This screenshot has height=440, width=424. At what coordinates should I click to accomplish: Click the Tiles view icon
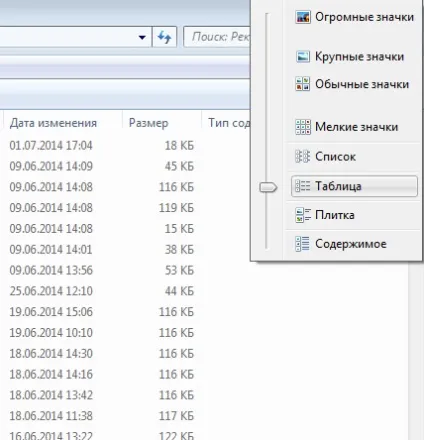click(303, 215)
